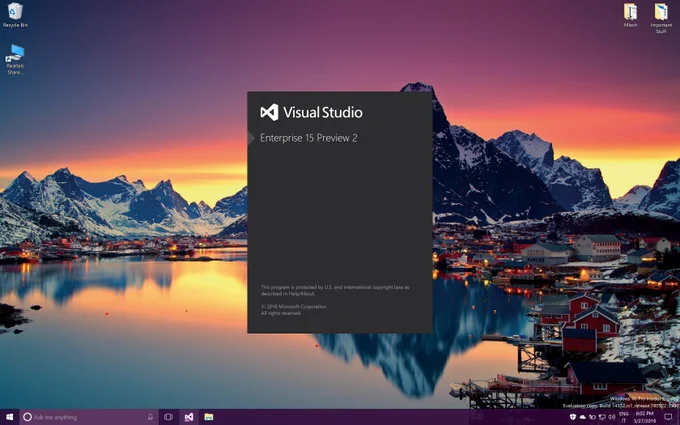
Task: Open the Recycle Bin desktop icon
Action: coord(15,15)
